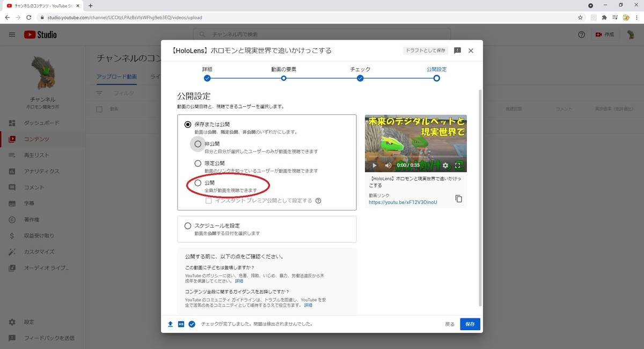
Task: Play the preview video
Action: (374, 165)
